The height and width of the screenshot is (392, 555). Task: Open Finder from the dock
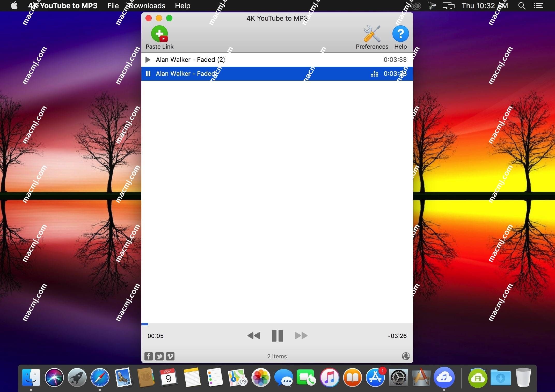[31, 378]
